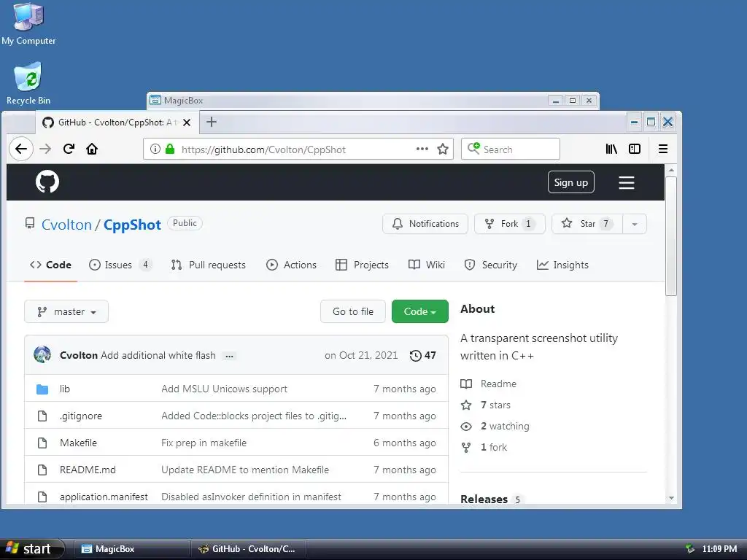Open the CppShot repository name link
Image resolution: width=747 pixels, height=560 pixels.
132,225
